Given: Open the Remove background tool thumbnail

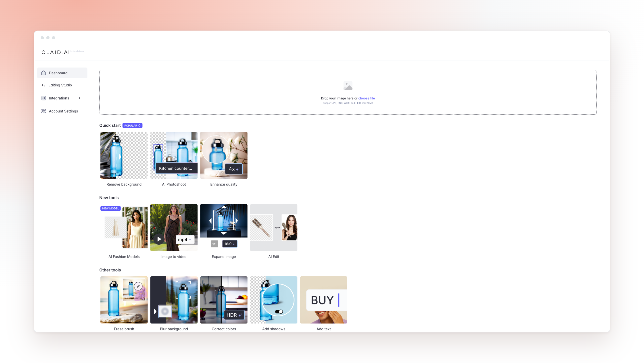Looking at the screenshot, I should point(124,155).
